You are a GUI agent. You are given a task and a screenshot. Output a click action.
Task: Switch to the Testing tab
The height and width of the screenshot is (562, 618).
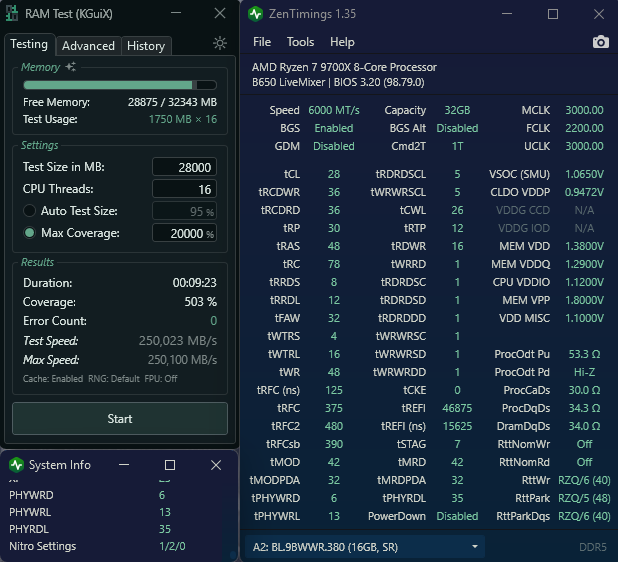[x=29, y=44]
